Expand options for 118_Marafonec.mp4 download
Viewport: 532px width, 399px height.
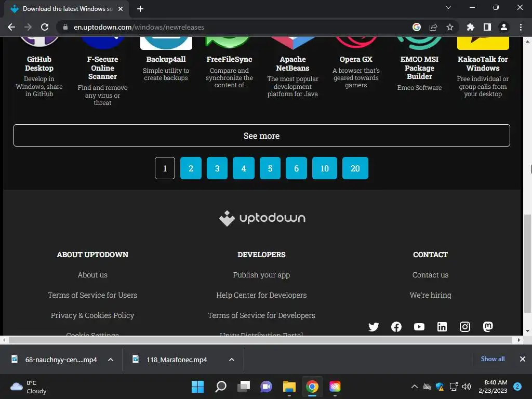(x=232, y=360)
